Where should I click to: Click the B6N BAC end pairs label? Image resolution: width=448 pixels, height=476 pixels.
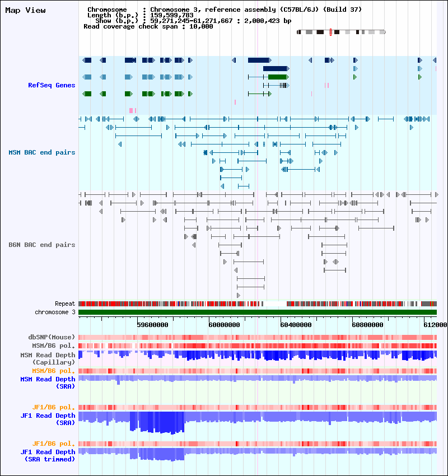click(42, 245)
